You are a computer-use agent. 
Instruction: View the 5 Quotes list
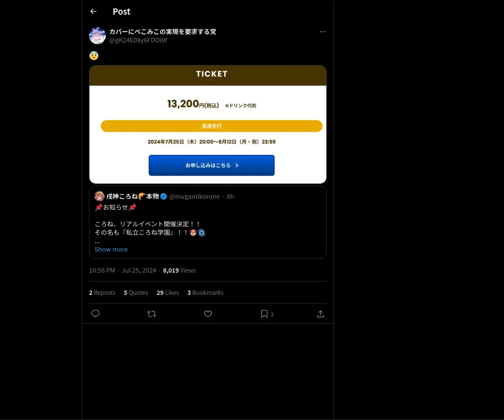click(136, 293)
